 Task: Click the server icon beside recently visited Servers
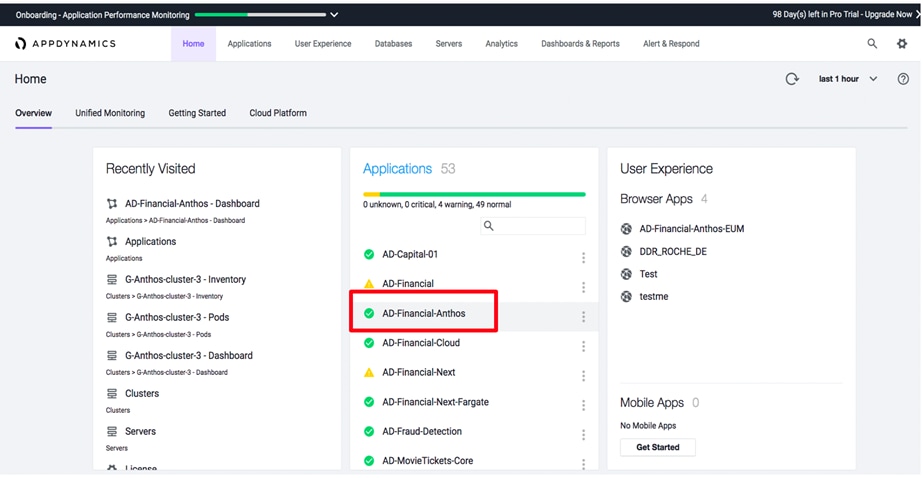112,431
